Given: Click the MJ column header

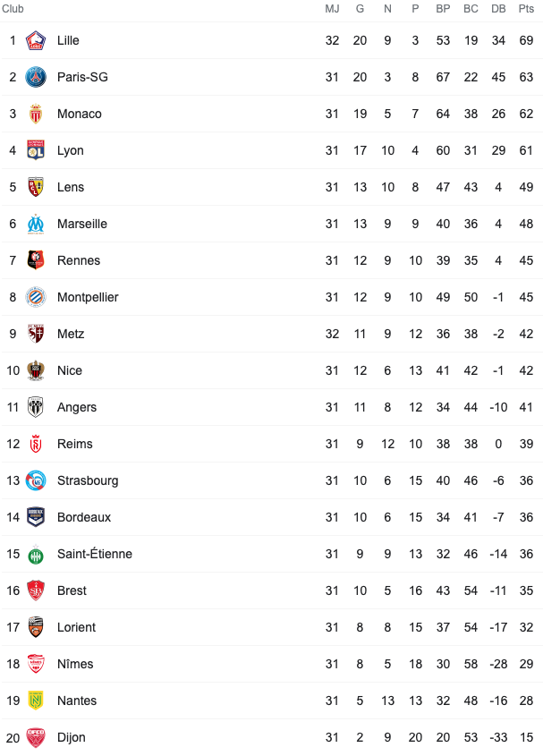Looking at the screenshot, I should (332, 9).
